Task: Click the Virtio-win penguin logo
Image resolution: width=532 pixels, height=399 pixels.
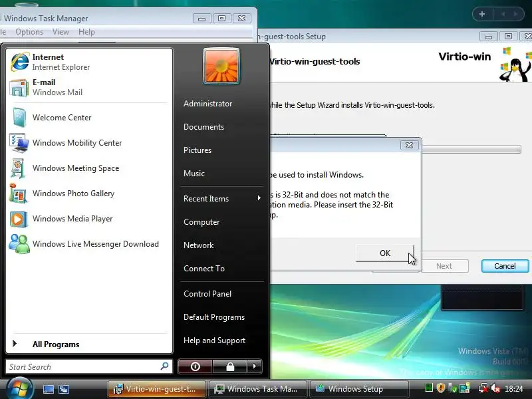Action: (515, 65)
